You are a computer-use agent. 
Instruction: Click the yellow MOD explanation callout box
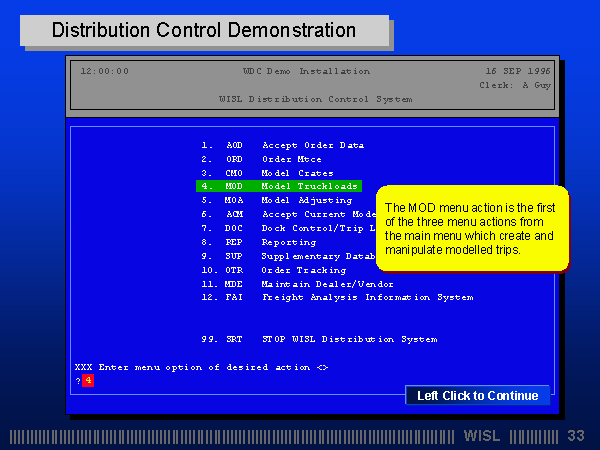click(x=471, y=228)
